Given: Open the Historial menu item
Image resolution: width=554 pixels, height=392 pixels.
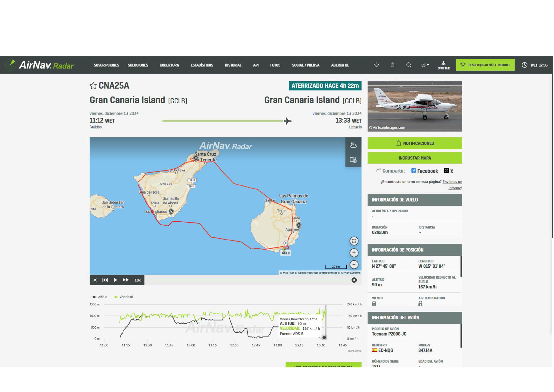Looking at the screenshot, I should coord(233,65).
